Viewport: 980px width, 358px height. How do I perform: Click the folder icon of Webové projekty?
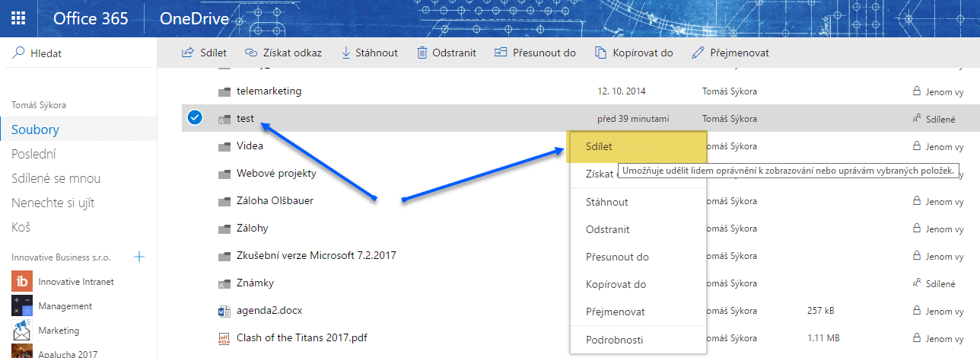point(224,174)
